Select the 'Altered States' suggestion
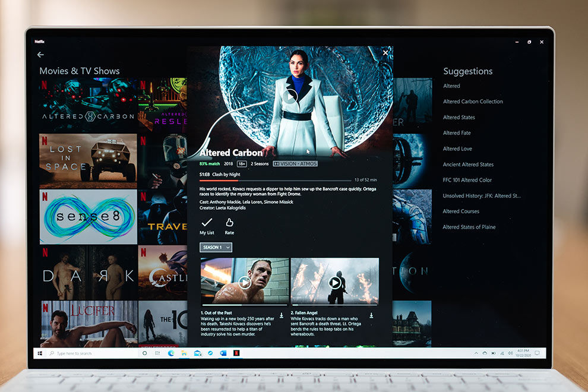This screenshot has height=392, width=588. coord(459,118)
